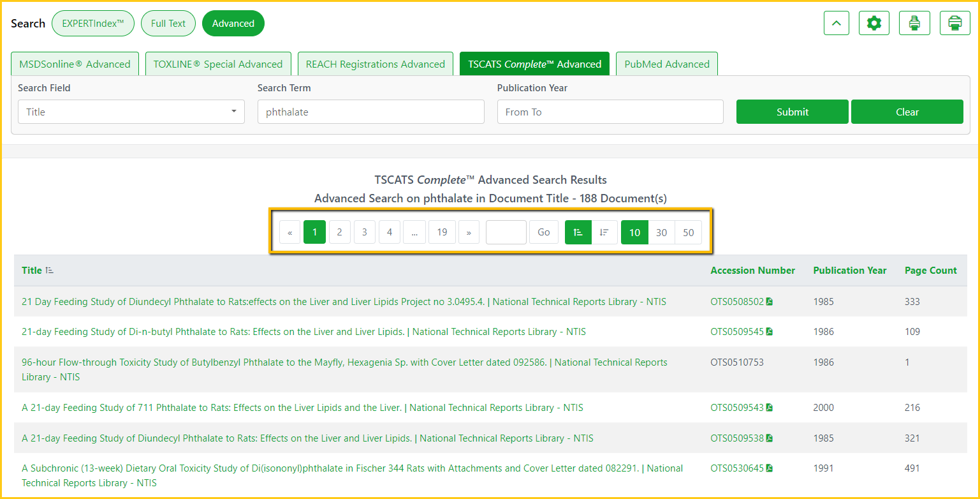Open the 96-hour Flow-through Toxicity Study link
This screenshot has width=980, height=499.
[284, 362]
